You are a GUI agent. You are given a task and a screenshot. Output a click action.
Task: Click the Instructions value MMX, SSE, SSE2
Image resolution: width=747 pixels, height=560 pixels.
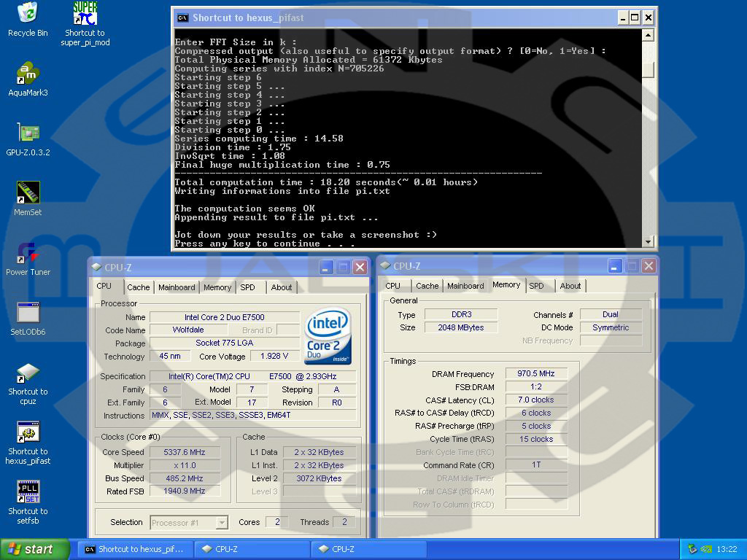pos(253,415)
